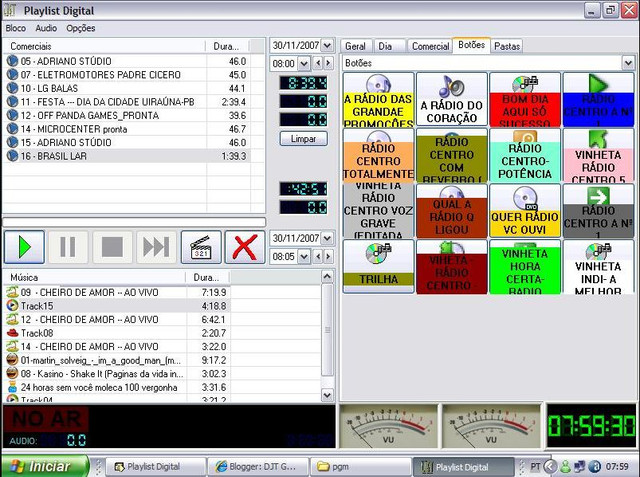Viewport: 640px width, 477px height.
Task: Trigger 'RÁDIO CENTRO COM REVERBRO' olive button
Action: click(x=451, y=155)
